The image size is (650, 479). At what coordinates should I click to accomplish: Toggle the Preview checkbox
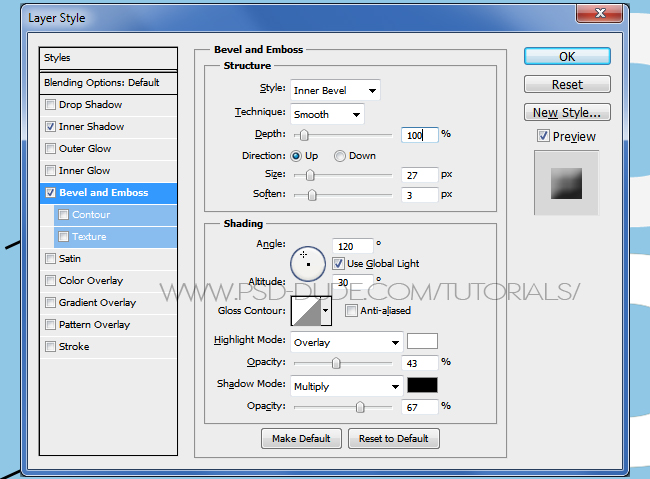pos(543,136)
